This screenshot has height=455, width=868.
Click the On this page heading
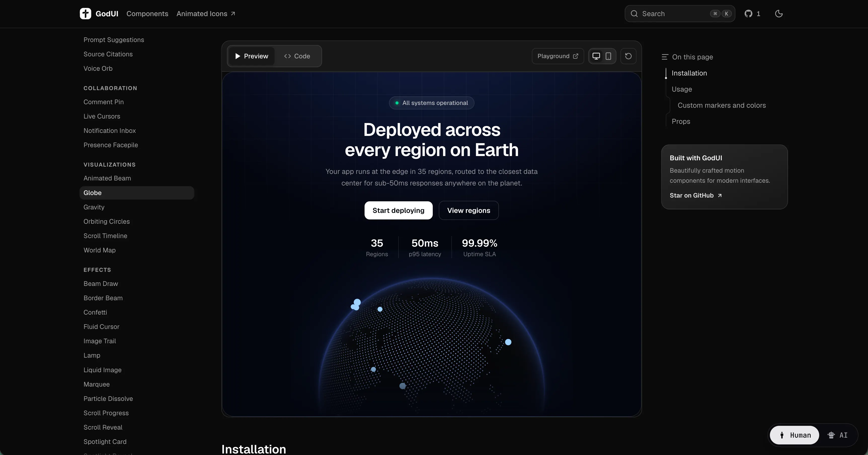(x=692, y=57)
